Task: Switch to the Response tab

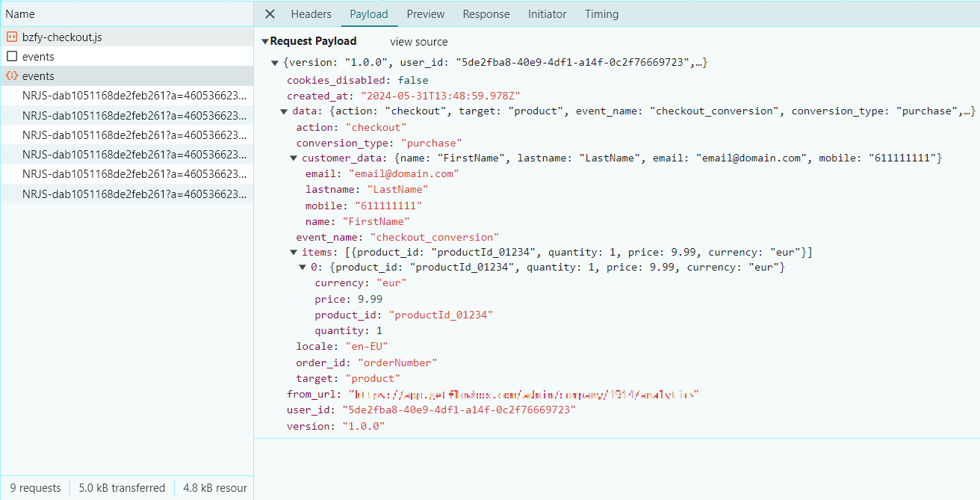Action: click(486, 14)
